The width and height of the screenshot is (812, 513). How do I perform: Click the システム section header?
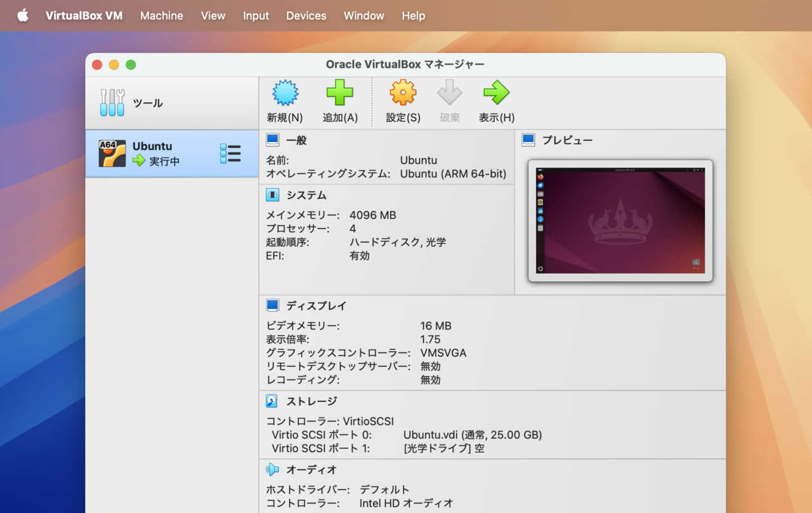coord(306,196)
